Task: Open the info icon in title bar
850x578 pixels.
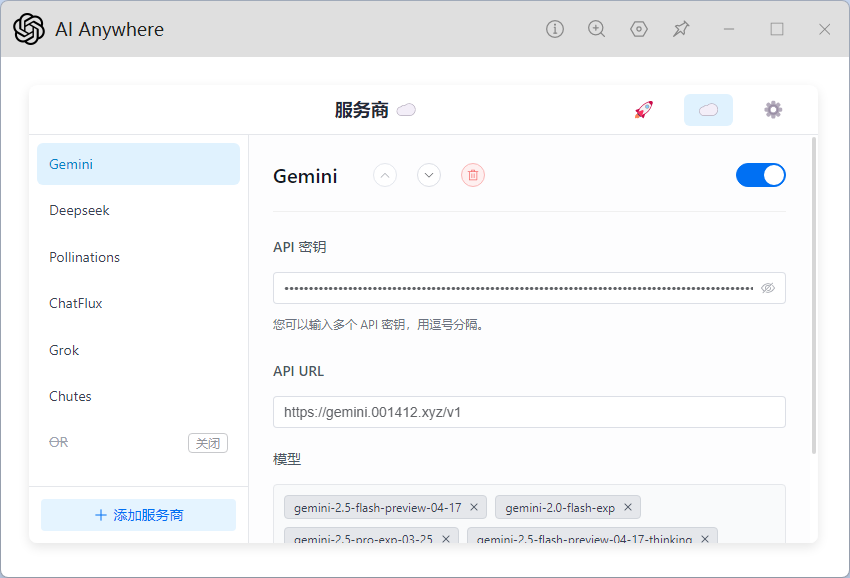Action: [555, 29]
